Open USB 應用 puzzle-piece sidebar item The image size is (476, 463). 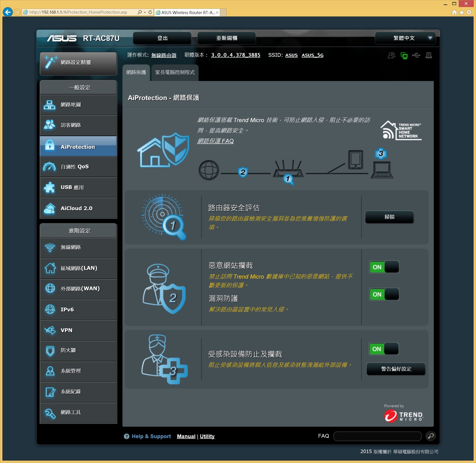pos(78,187)
